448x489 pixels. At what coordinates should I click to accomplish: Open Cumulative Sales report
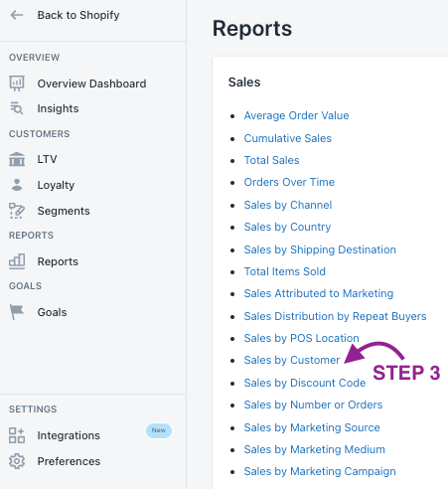tap(288, 138)
